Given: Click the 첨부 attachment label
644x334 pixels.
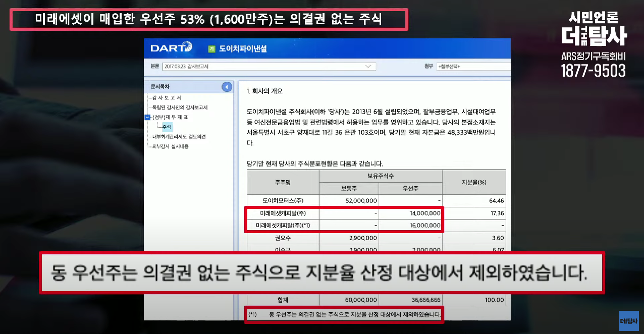Looking at the screenshot, I should [x=427, y=66].
